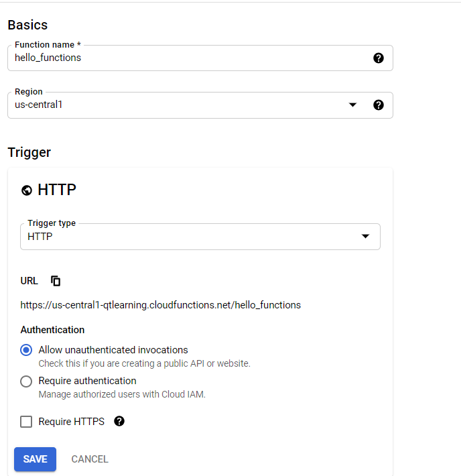Viewport: 461px width, 476px height.
Task: Open the Region dropdown arrow
Action: [x=353, y=105]
